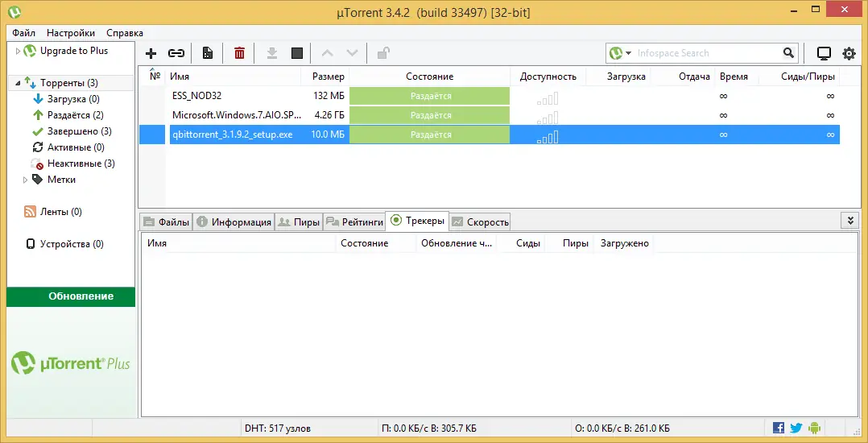The width and height of the screenshot is (868, 443).
Task: Switch to the Скорость tab
Action: click(x=479, y=222)
